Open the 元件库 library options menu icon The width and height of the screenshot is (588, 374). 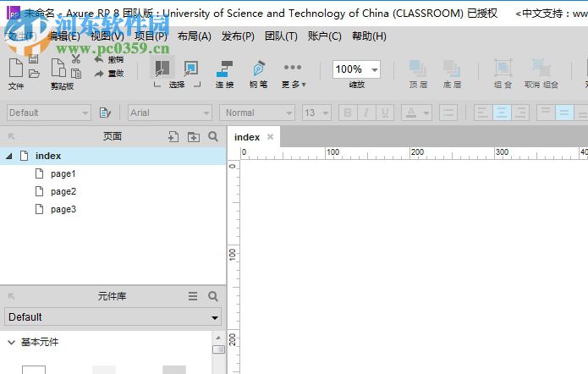193,296
